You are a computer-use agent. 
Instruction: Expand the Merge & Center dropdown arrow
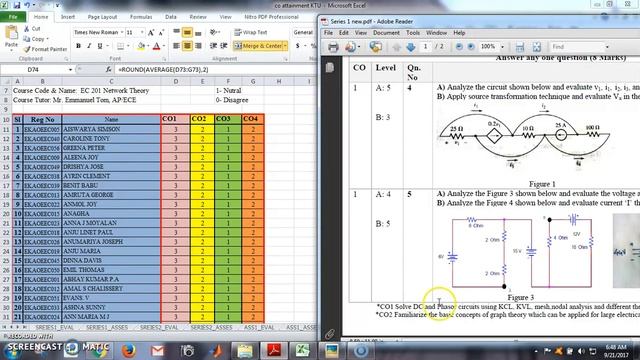click(x=285, y=46)
